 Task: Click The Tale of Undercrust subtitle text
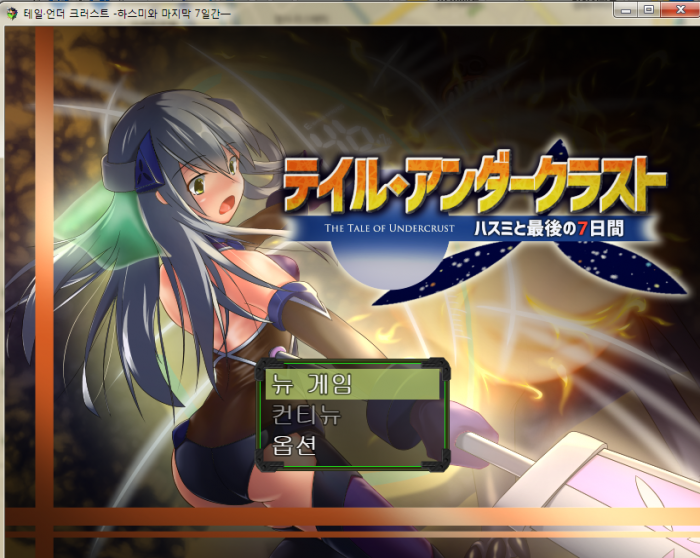[389, 229]
